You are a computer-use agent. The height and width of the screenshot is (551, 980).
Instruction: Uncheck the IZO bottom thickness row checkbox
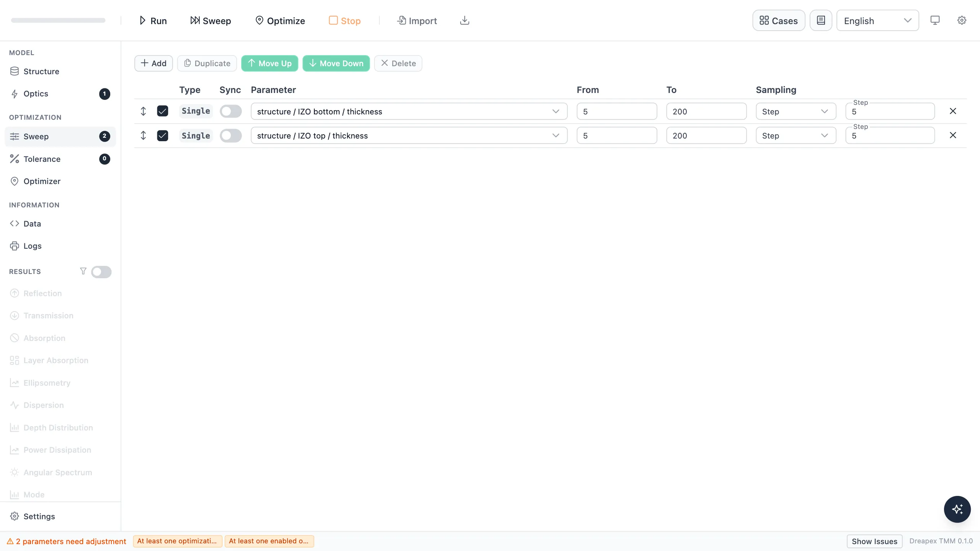click(163, 111)
